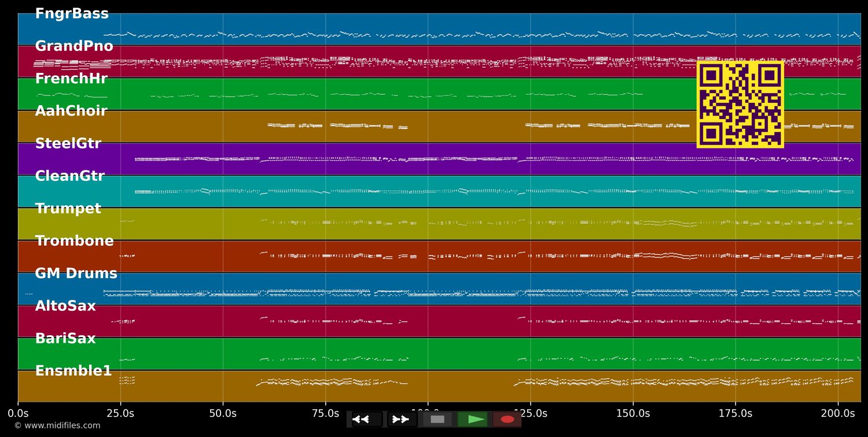Select the FngrBass track label
868x437 pixels.
(72, 14)
